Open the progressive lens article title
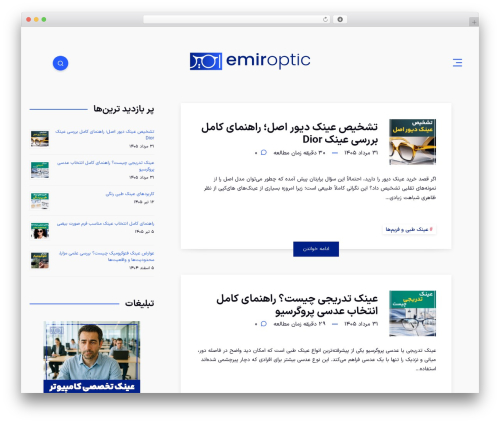This screenshot has width=500, height=423. pos(297,304)
